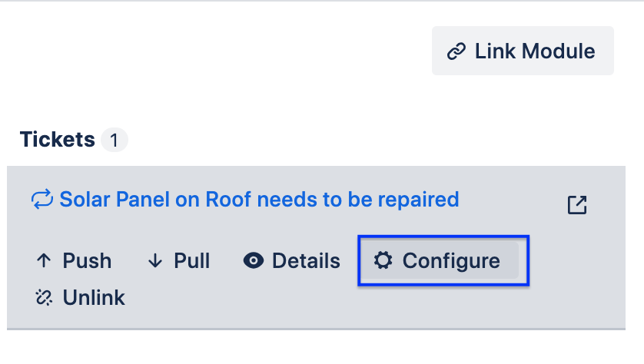
Task: Open the Configure text label
Action: (451, 261)
